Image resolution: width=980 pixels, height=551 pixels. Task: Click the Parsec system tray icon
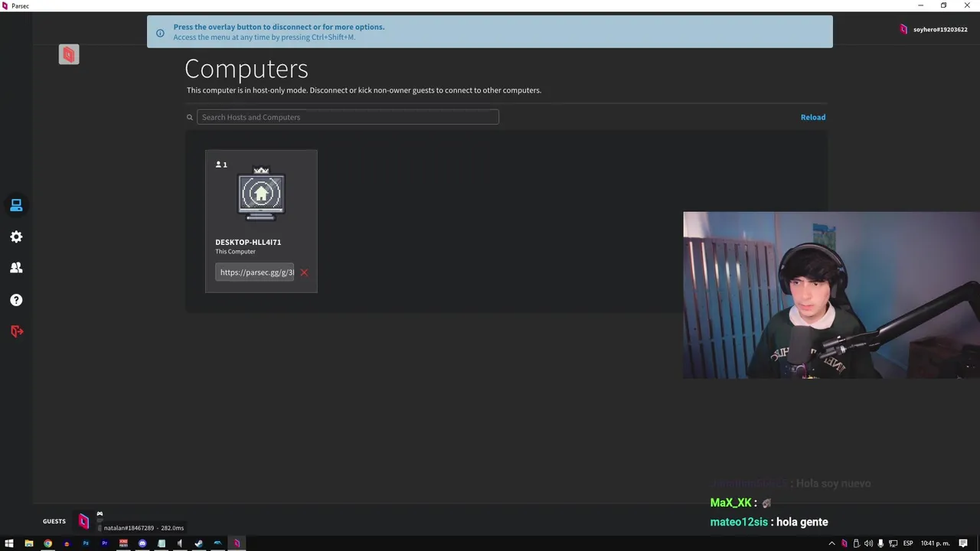pyautogui.click(x=844, y=543)
